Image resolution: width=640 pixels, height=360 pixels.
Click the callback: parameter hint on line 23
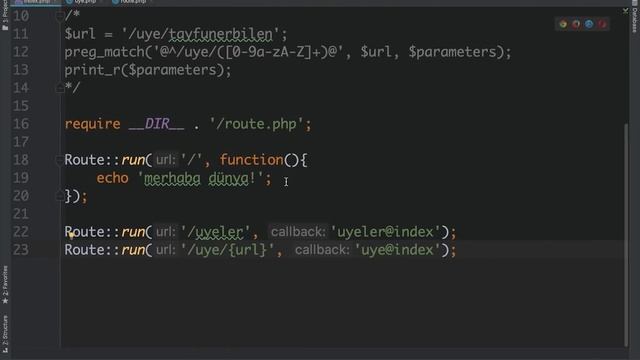pos(322,250)
